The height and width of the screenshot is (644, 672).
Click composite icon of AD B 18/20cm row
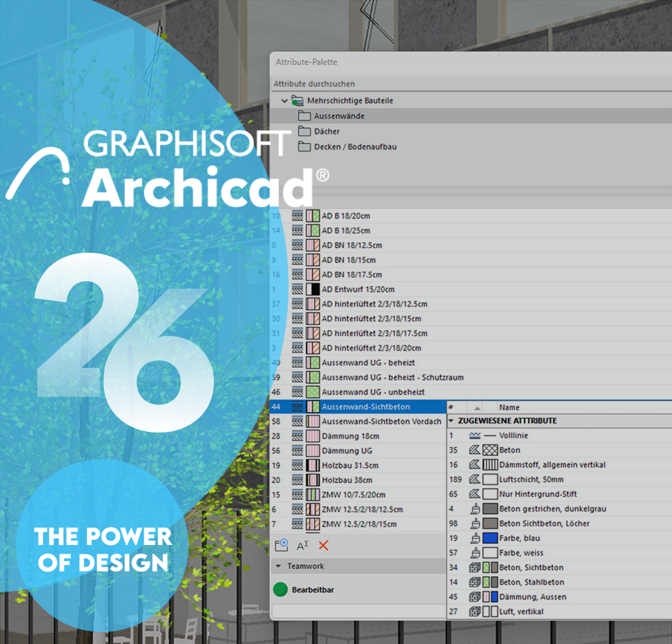pos(297,216)
